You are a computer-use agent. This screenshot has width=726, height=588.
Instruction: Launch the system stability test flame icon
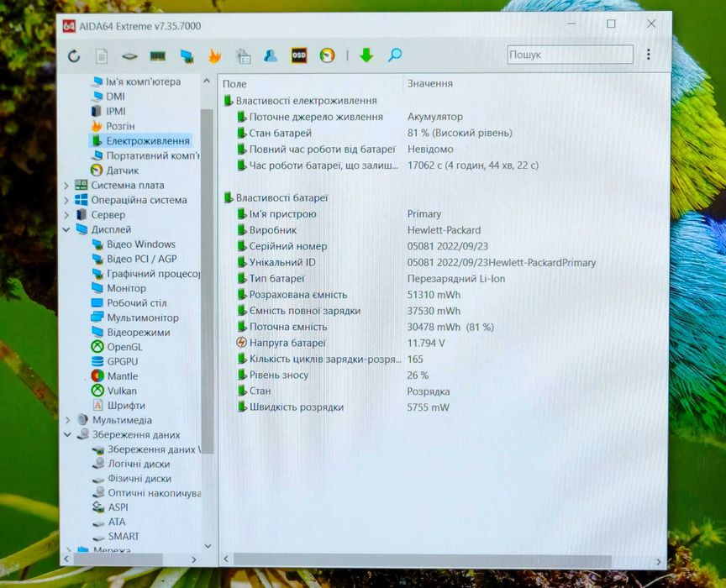[215, 56]
